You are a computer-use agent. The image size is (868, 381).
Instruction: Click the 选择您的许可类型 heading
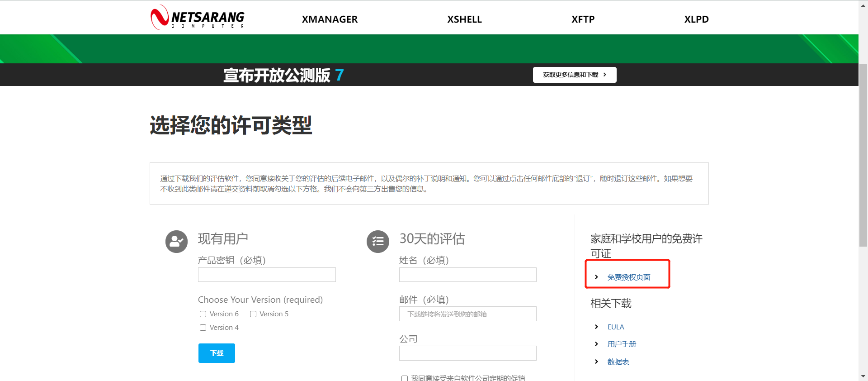231,125
